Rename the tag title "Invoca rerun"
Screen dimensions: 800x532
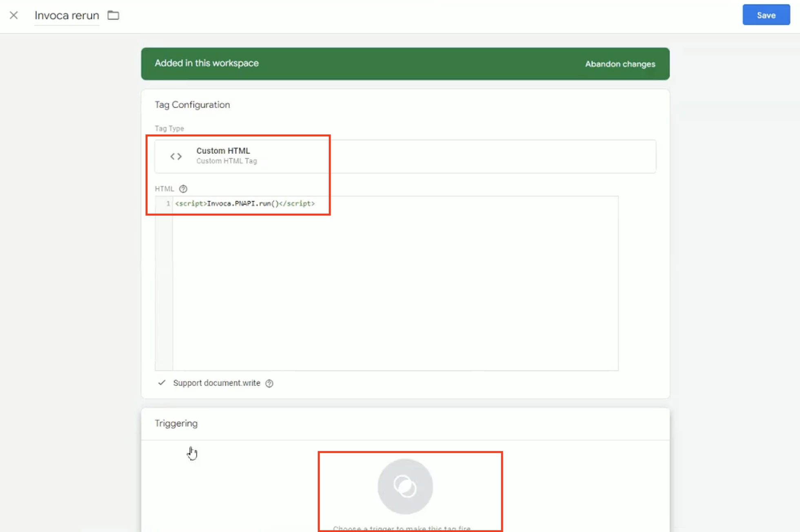[x=67, y=16]
